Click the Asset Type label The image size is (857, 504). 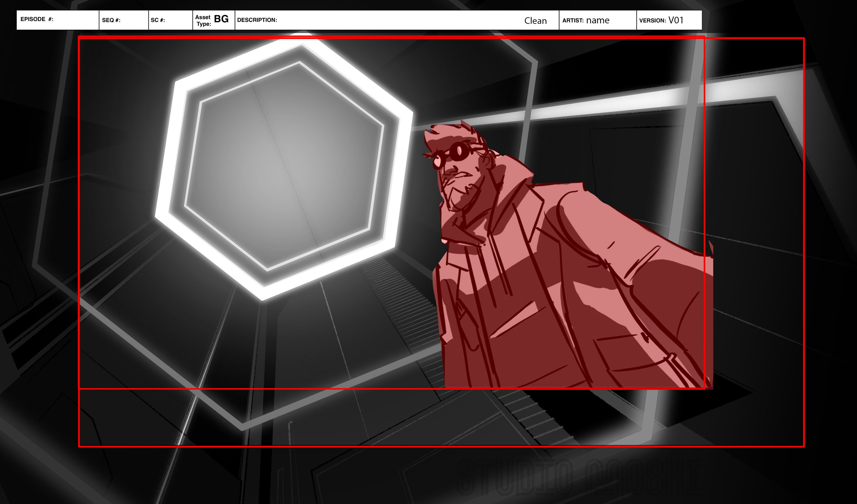click(x=203, y=21)
